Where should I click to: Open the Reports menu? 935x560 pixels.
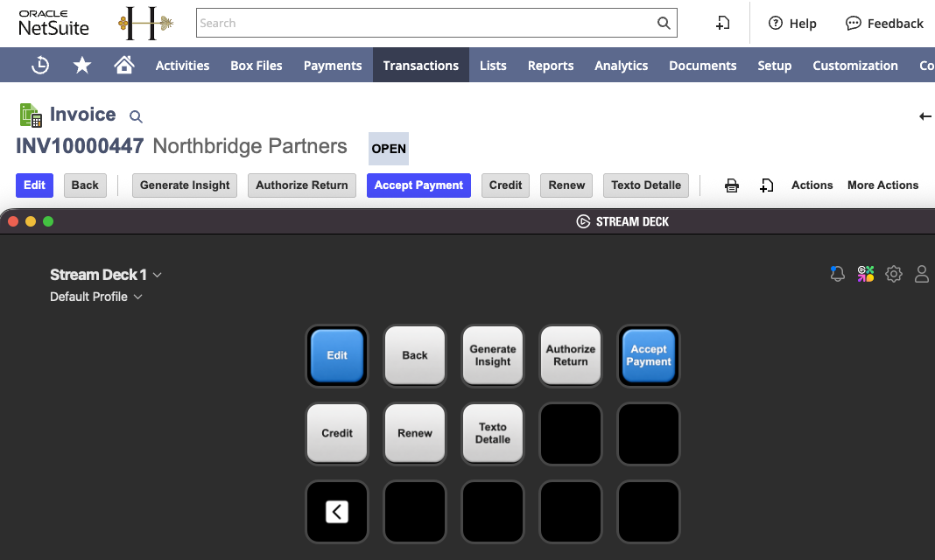tap(551, 66)
